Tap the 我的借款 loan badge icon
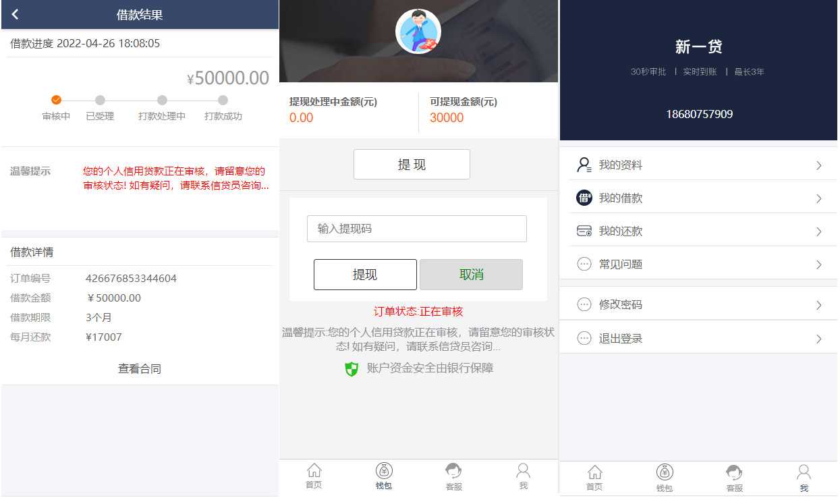 584,197
